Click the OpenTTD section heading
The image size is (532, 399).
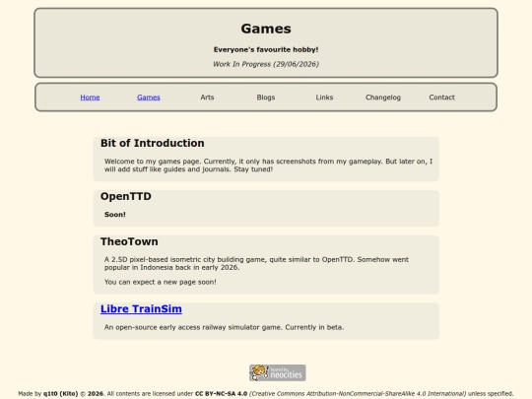click(126, 196)
